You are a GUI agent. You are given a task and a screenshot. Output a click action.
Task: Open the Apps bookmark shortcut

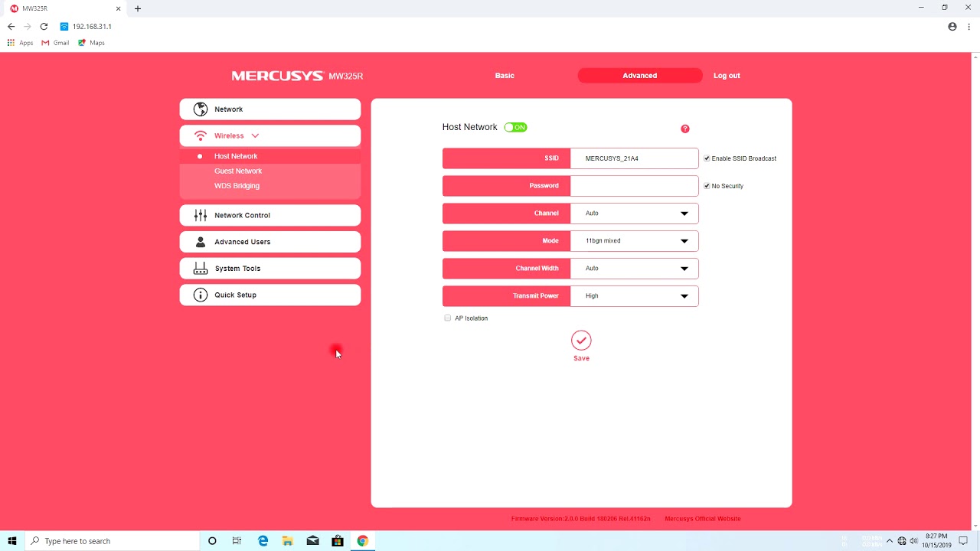point(20,43)
